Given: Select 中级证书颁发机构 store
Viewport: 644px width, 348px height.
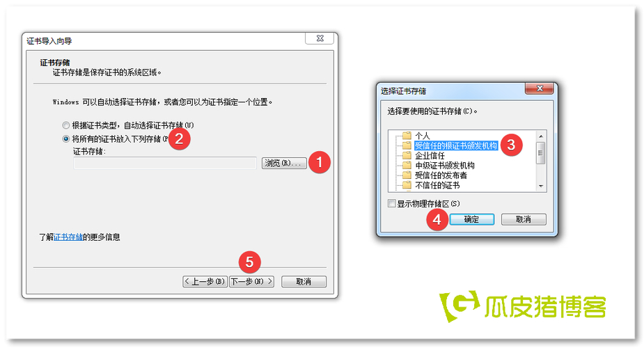Looking at the screenshot, I should click(445, 166).
